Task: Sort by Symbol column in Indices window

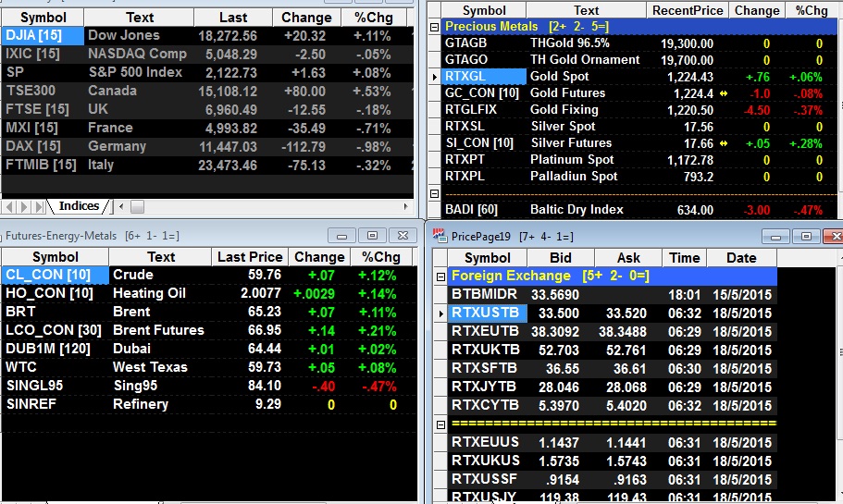Action: tap(43, 18)
